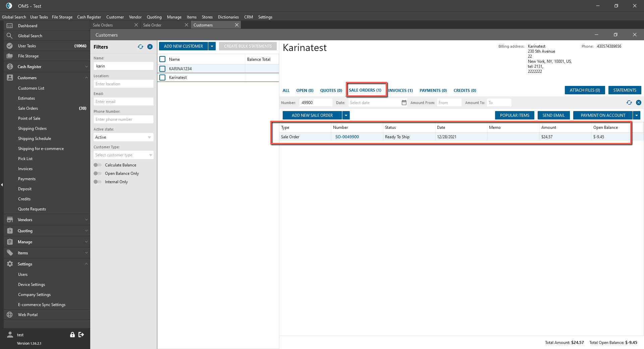Click the Statements button

[x=625, y=90]
